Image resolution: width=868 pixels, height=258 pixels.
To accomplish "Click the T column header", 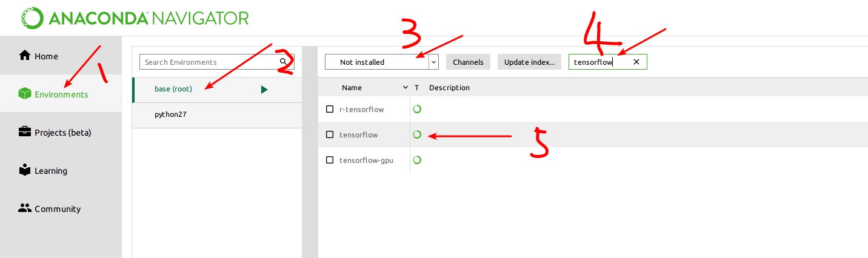I will point(416,87).
